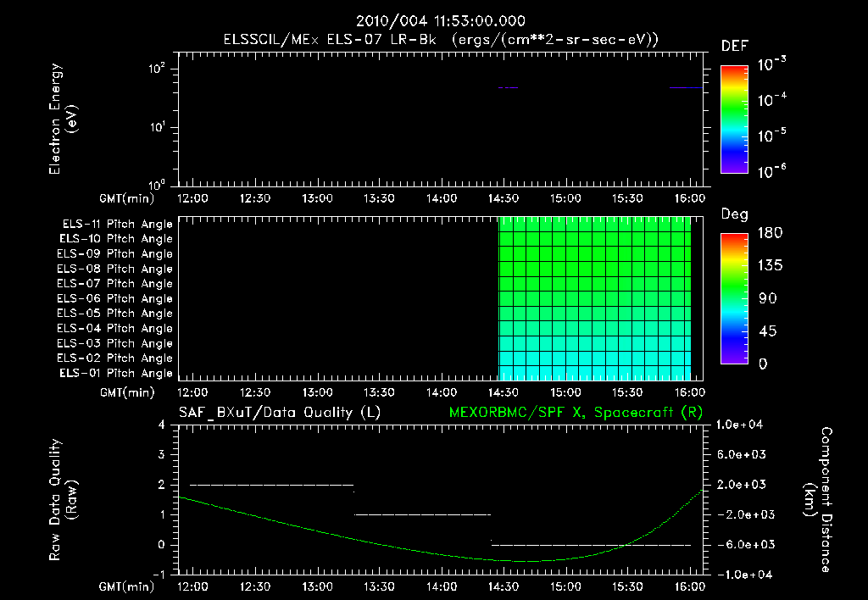Select the ELSSCIL/MEx ELS-07 LR-Bk panel title
The width and height of the screenshot is (868, 600).
click(441, 40)
